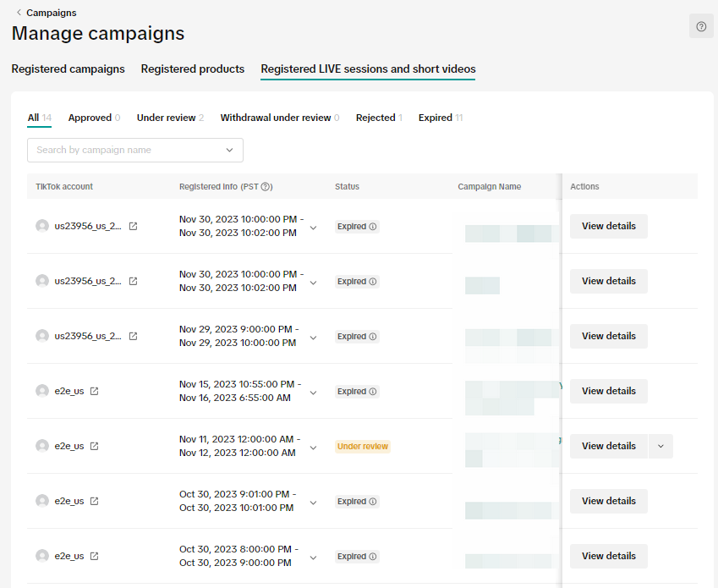Open external link for Nov 29 us23956_us_2 account

tap(133, 336)
